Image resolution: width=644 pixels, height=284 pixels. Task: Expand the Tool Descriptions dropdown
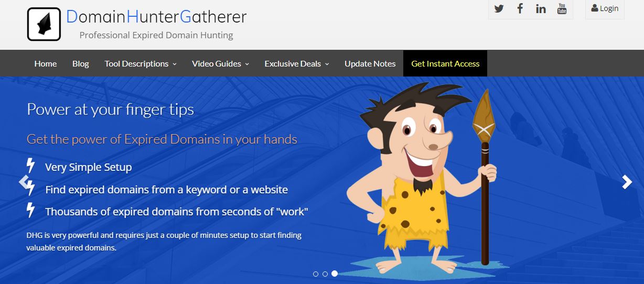[x=141, y=63]
